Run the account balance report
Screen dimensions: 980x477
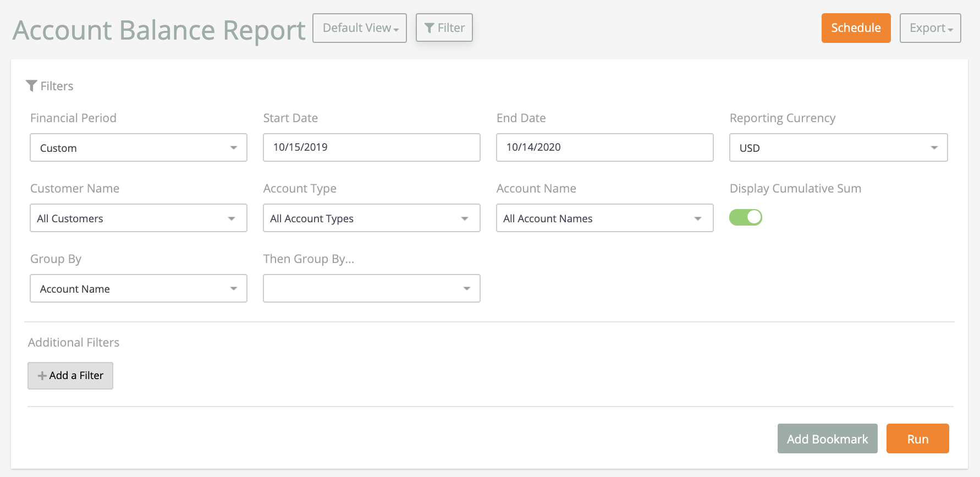917,438
